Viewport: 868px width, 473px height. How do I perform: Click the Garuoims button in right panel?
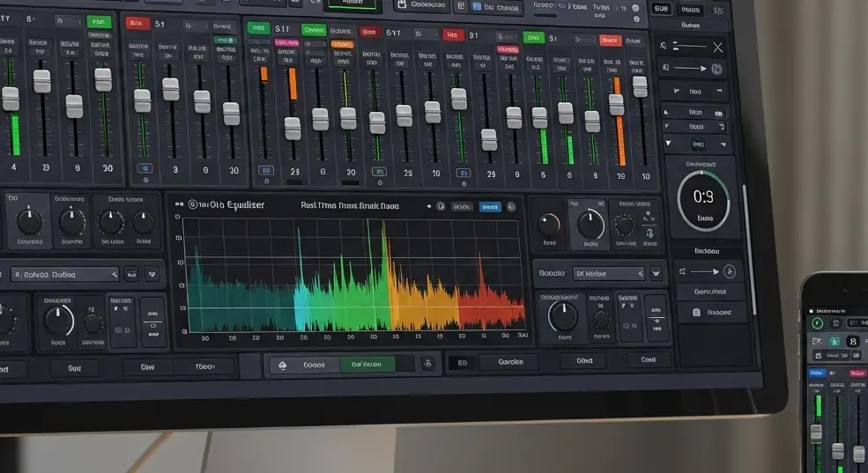[709, 292]
